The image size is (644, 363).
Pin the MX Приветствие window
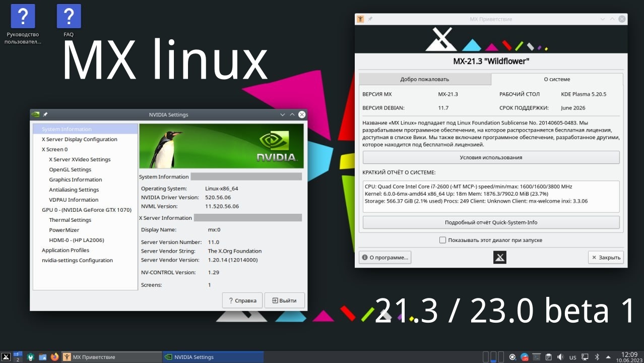(x=370, y=19)
